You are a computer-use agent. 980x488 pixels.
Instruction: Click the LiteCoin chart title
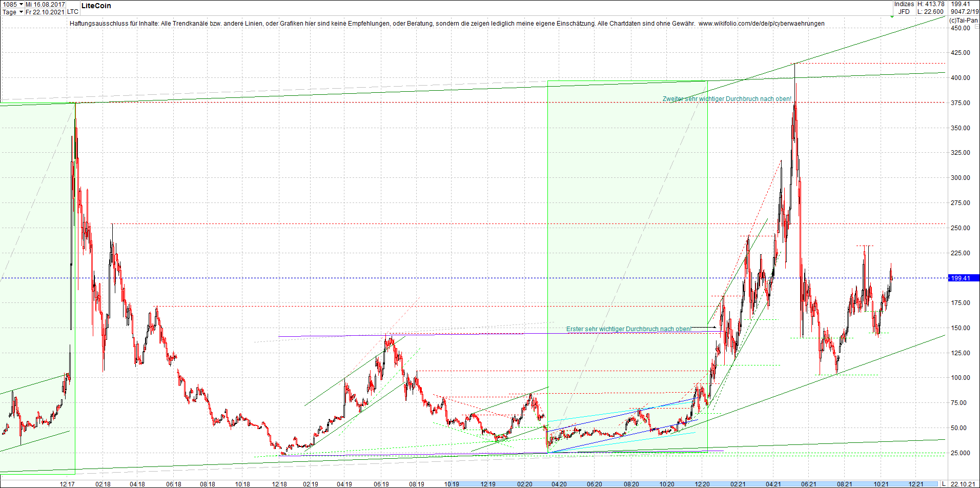[x=96, y=6]
